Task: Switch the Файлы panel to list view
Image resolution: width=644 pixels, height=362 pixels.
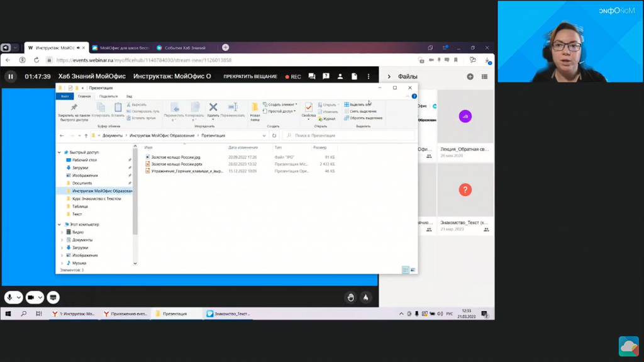Action: (485, 77)
